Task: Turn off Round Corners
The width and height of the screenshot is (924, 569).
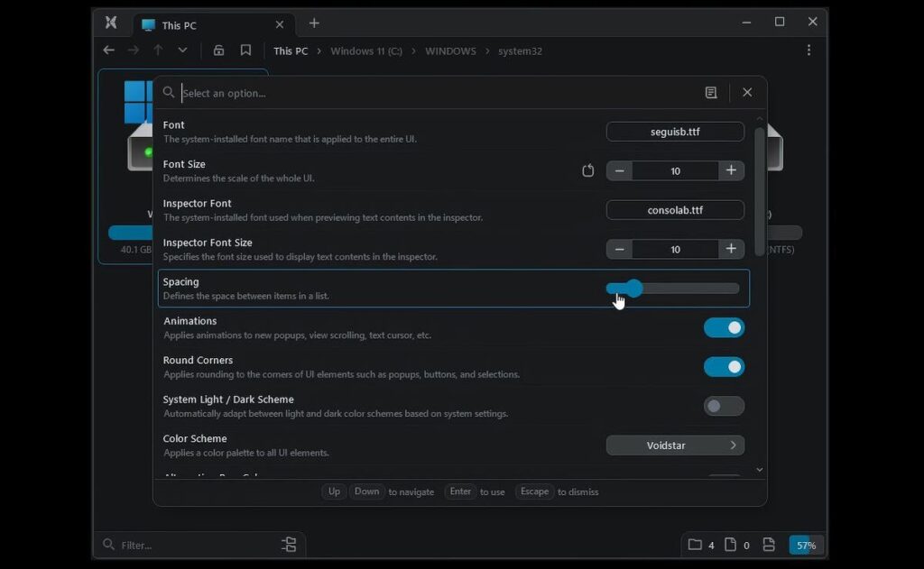Action: pyautogui.click(x=724, y=366)
